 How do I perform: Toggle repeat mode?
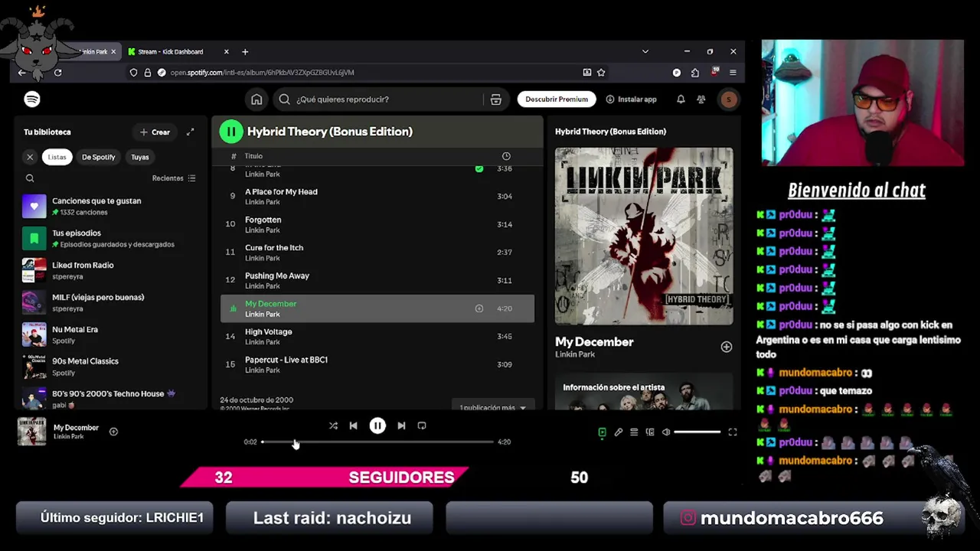[x=422, y=425]
